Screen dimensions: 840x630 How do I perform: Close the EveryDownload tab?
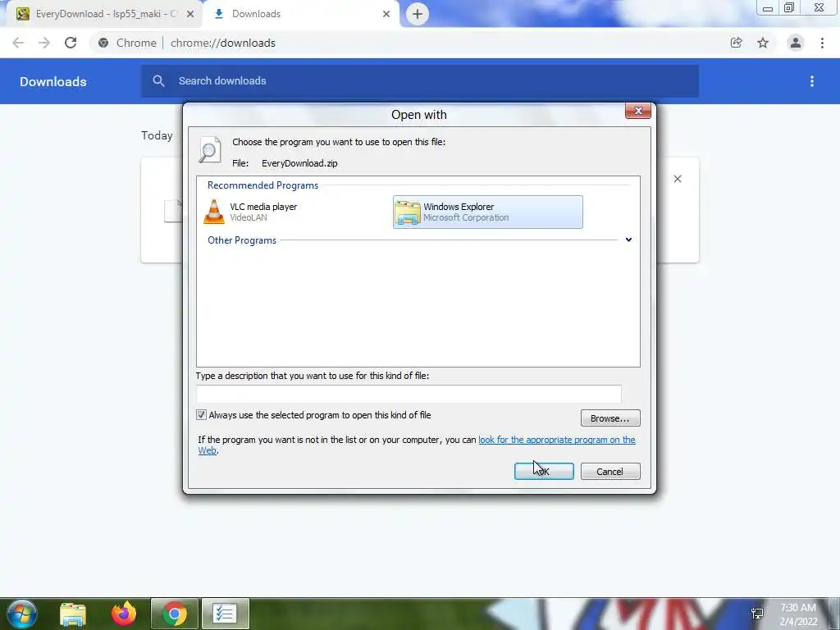190,15
